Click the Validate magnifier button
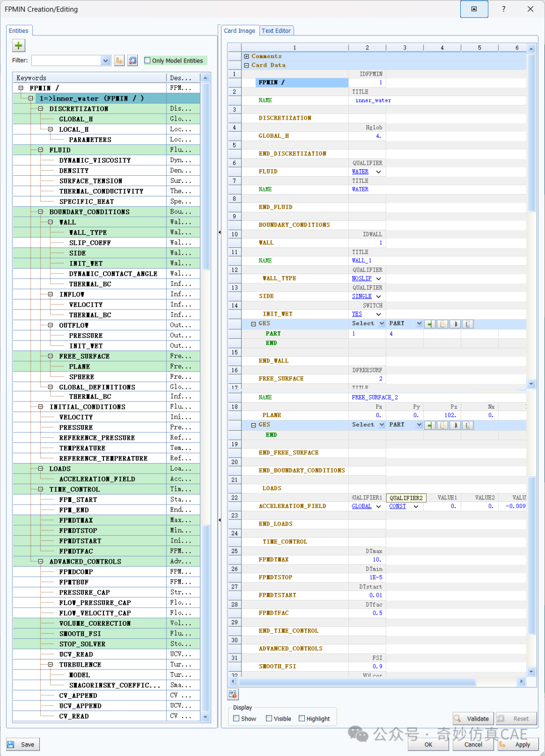This screenshot has height=756, width=545. [x=472, y=719]
